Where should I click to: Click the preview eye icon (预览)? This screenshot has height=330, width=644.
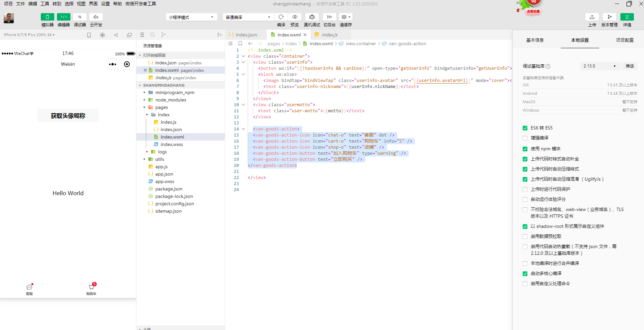(295, 17)
